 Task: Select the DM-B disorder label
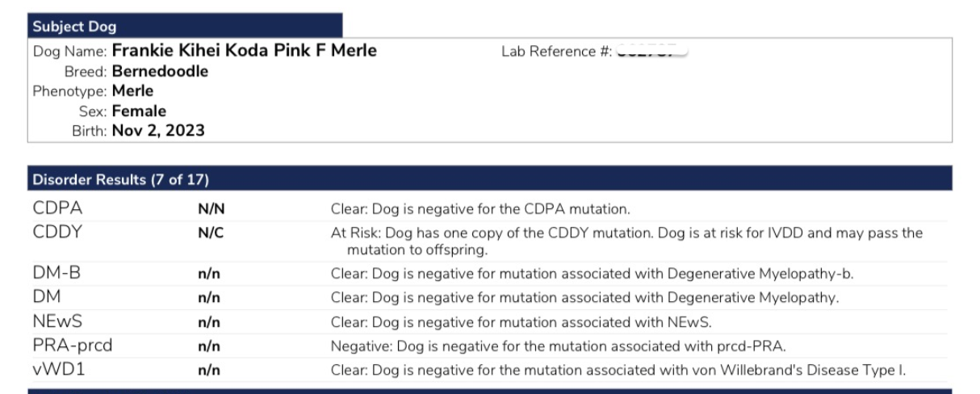[x=57, y=273]
